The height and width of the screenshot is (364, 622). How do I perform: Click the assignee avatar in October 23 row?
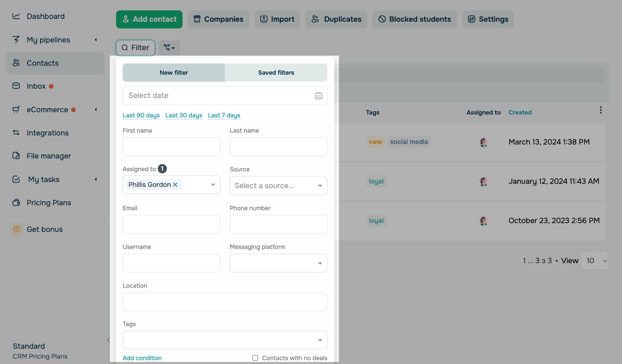(483, 221)
